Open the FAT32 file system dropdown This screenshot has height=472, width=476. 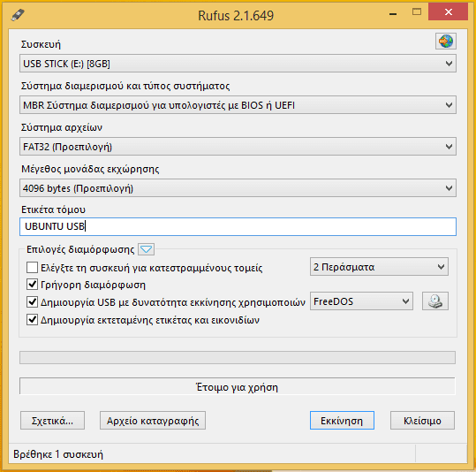coord(238,147)
